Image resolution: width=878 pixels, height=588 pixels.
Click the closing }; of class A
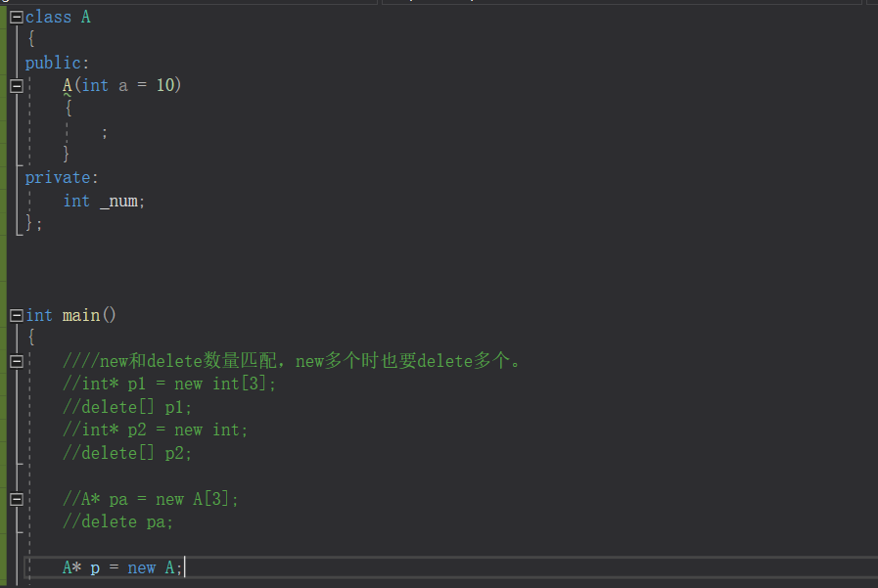pyautogui.click(x=31, y=223)
